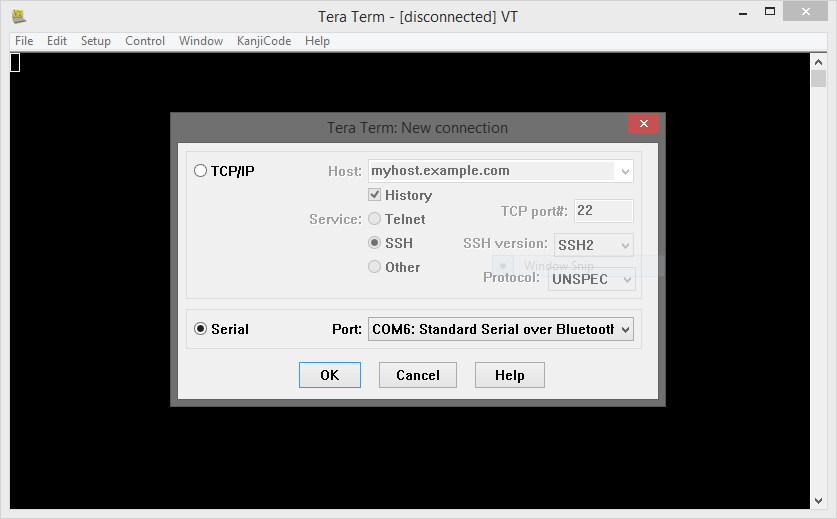Confirm connection with OK button

click(x=330, y=375)
